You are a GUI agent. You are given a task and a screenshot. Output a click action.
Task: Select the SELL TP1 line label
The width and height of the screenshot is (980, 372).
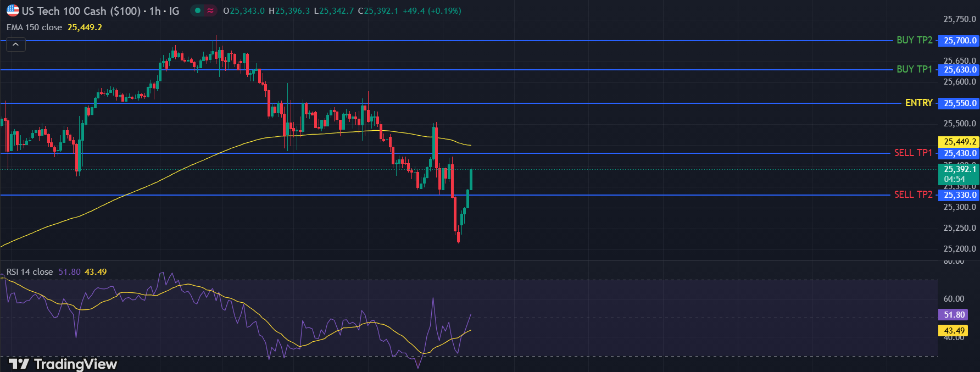click(x=913, y=153)
